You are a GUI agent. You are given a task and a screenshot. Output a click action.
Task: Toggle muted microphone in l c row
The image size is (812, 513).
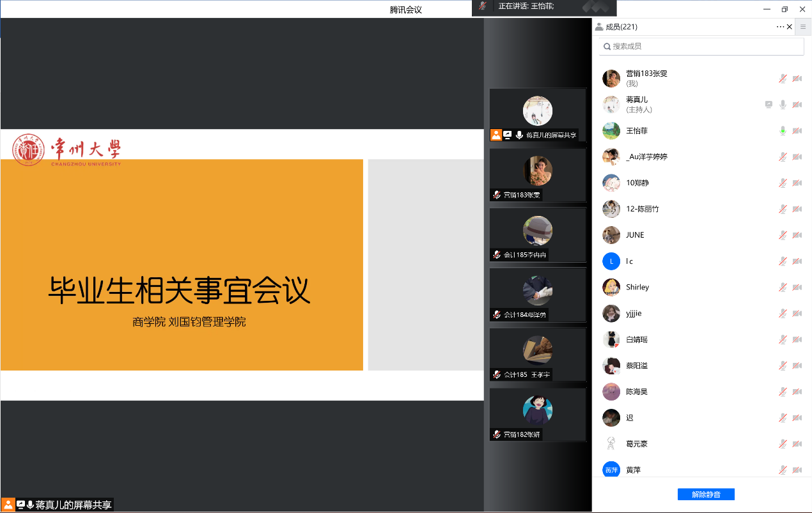click(783, 261)
